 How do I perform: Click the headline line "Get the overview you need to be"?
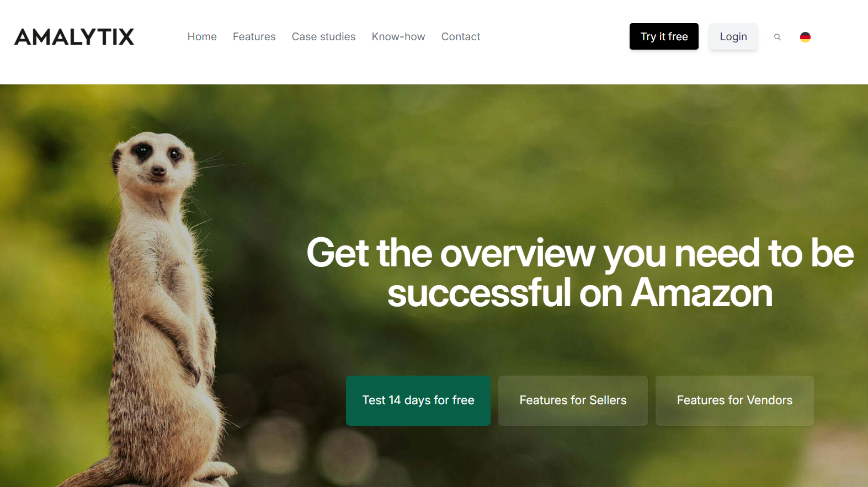point(580,253)
